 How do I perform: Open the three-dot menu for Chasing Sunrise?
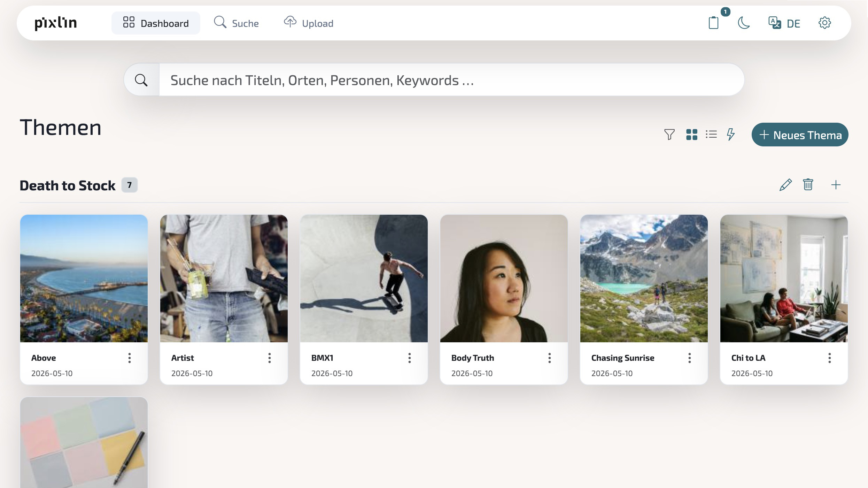tap(690, 358)
